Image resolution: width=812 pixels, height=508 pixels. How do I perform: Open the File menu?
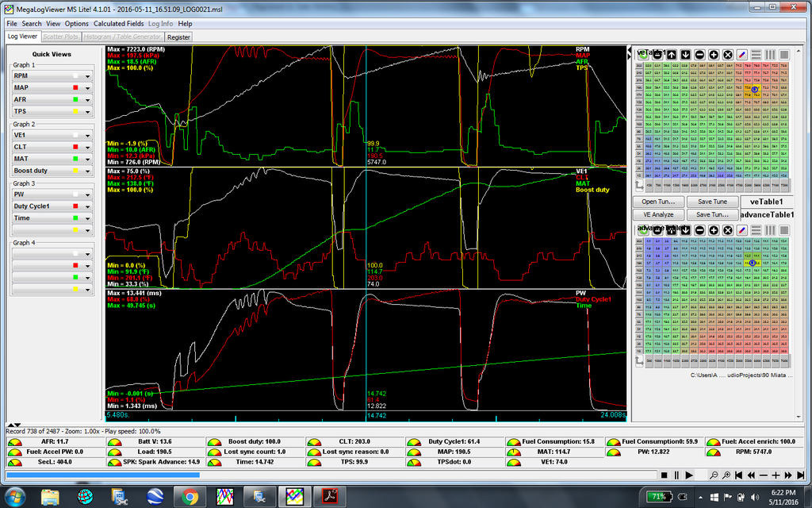point(12,23)
